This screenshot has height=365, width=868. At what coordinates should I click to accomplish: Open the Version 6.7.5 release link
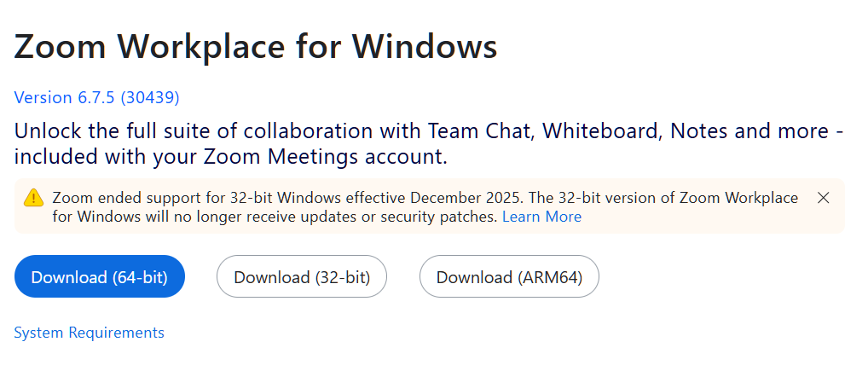(x=96, y=97)
